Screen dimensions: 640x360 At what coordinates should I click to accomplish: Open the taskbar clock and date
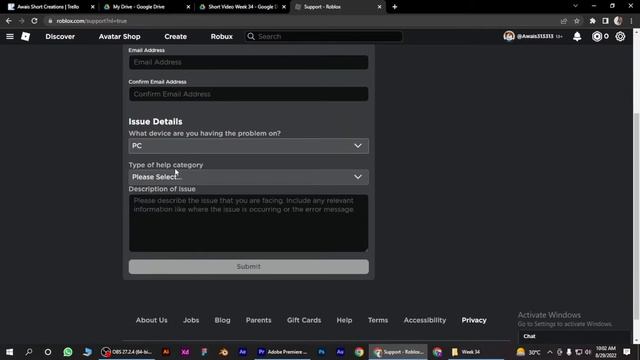click(x=605, y=352)
